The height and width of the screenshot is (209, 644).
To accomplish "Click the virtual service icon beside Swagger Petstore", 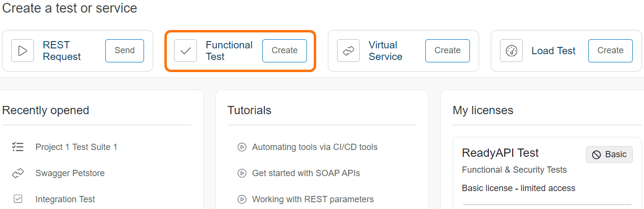I will pyautogui.click(x=18, y=173).
